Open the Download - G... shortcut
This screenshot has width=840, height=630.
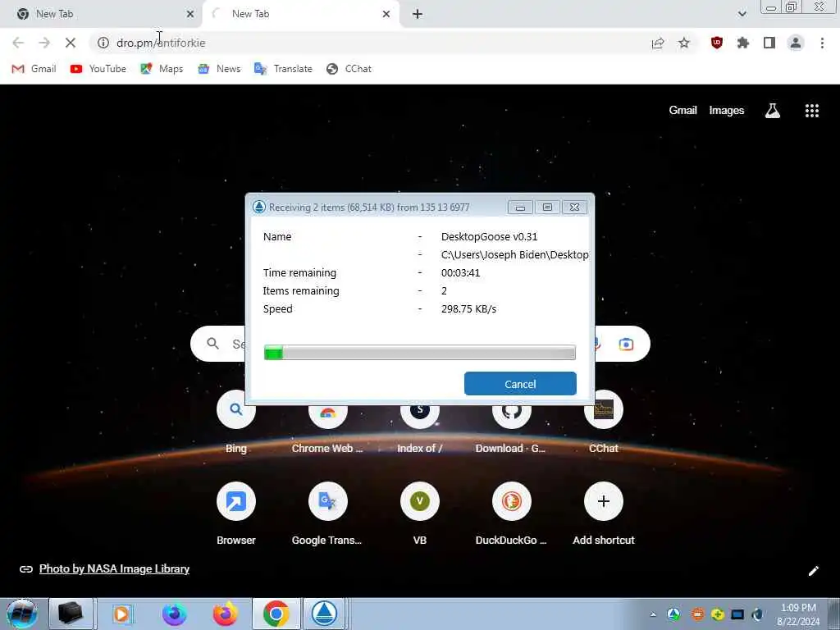tap(511, 423)
